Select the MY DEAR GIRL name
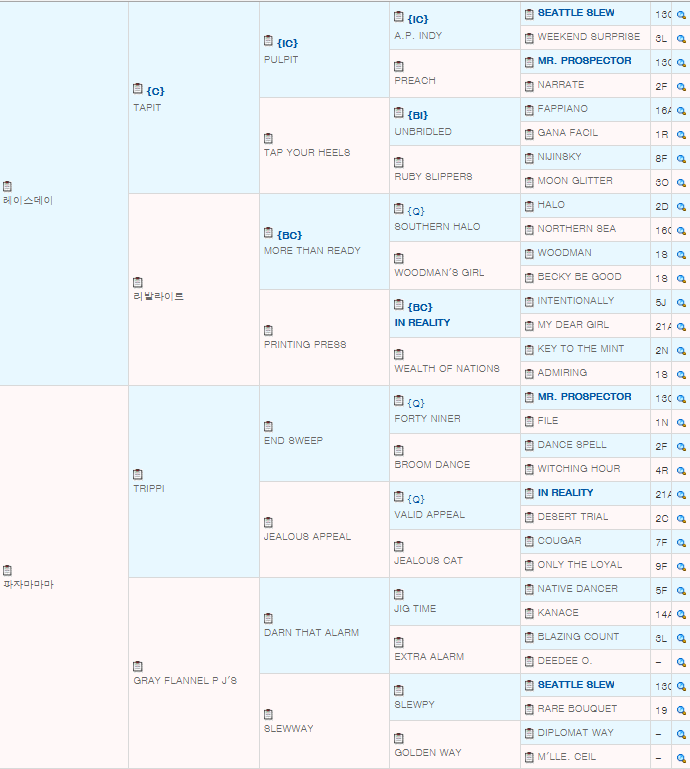690x769 pixels. tap(573, 325)
